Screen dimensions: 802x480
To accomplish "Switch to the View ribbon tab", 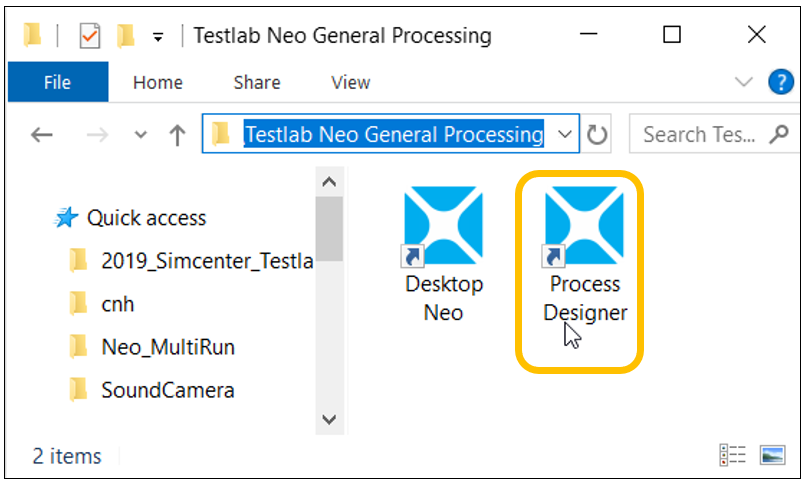I will click(350, 83).
